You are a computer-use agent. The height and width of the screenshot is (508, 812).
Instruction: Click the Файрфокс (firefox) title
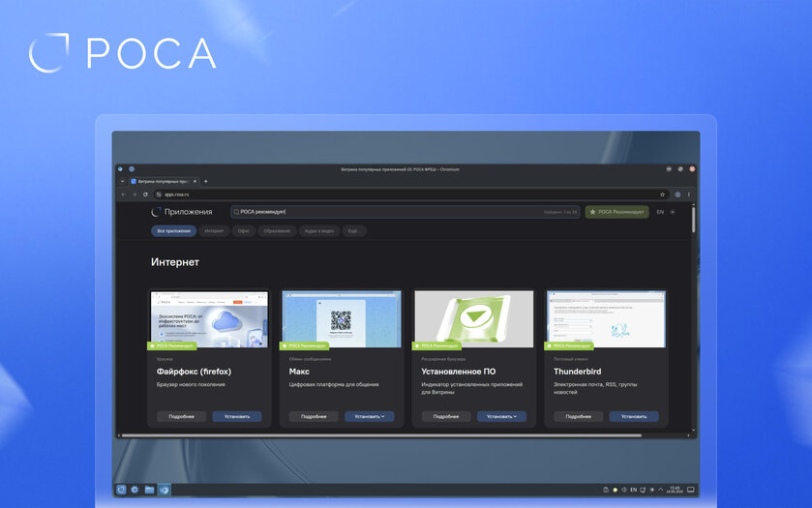click(194, 372)
